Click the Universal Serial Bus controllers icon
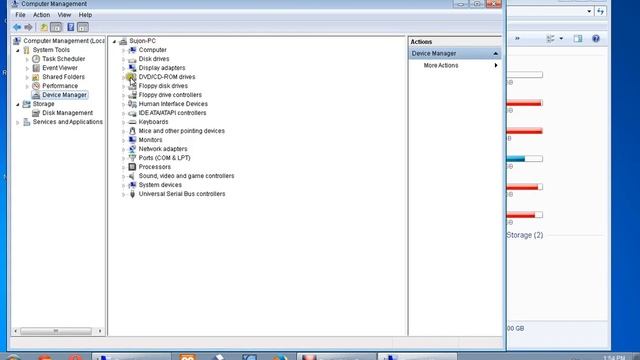 132,194
